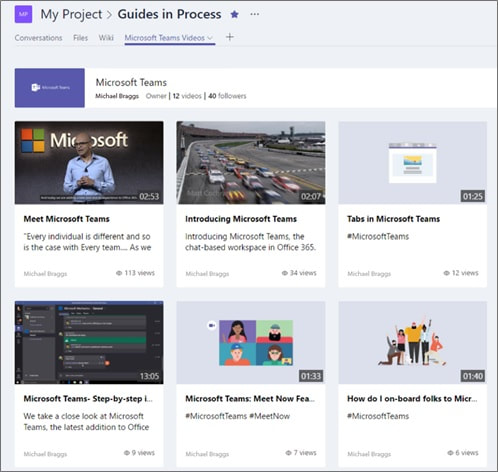
Task: Click the 6 views eye icon
Action: (x=450, y=453)
